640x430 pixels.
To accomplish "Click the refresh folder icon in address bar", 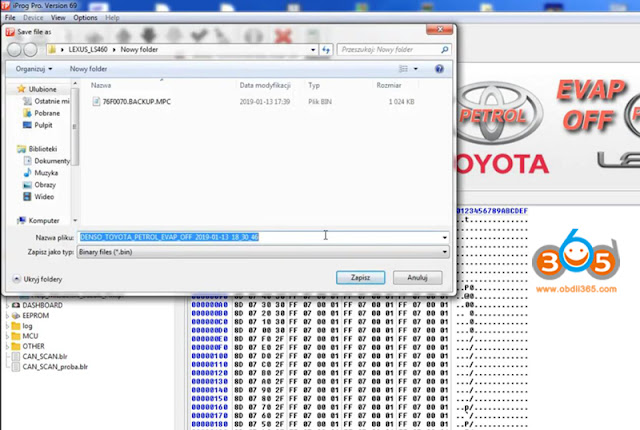I will (326, 50).
